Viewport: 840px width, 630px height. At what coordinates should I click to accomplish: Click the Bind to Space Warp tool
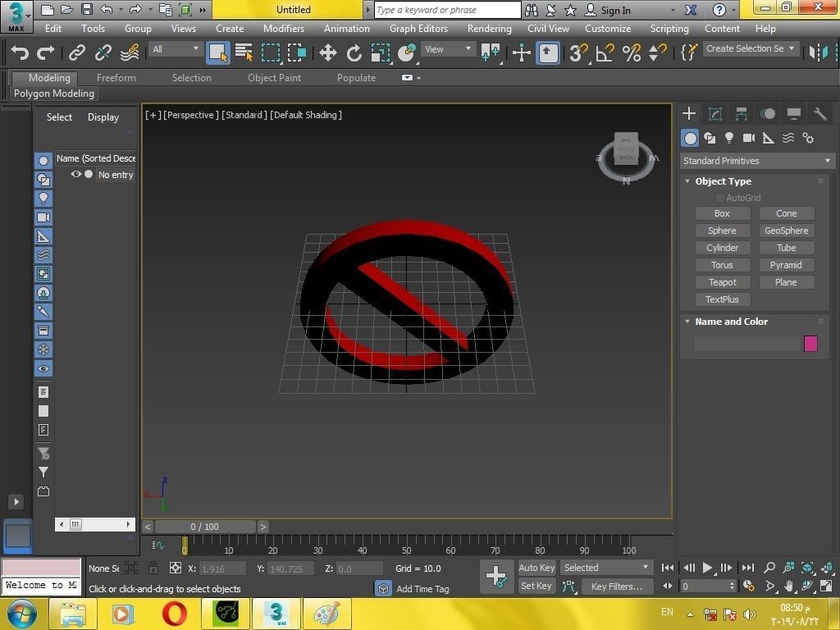click(130, 52)
